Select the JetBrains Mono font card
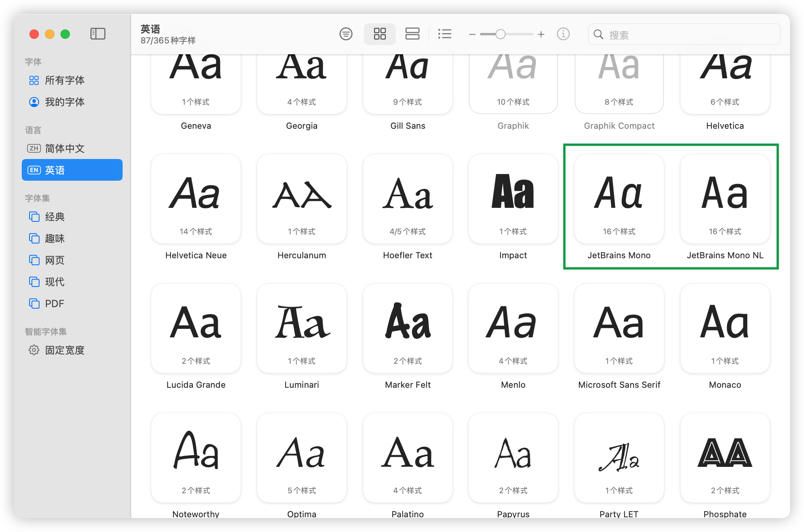This screenshot has height=532, width=804. click(619, 199)
